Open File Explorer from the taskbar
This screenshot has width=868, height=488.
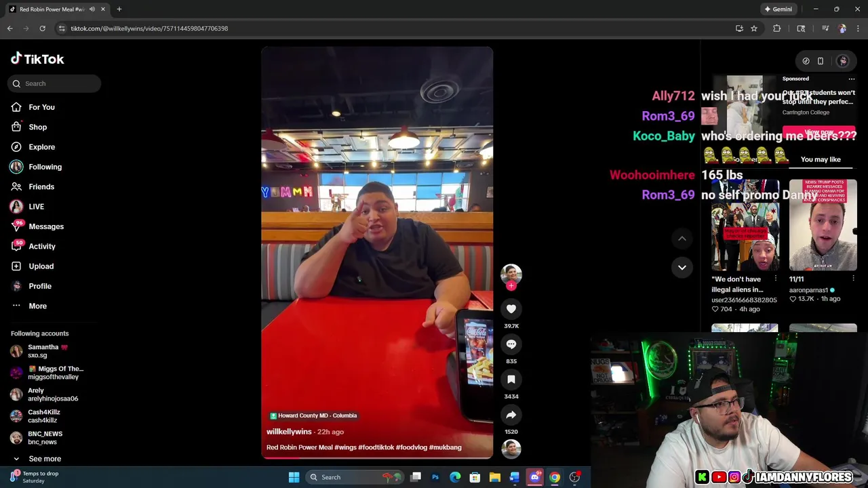pos(494,477)
